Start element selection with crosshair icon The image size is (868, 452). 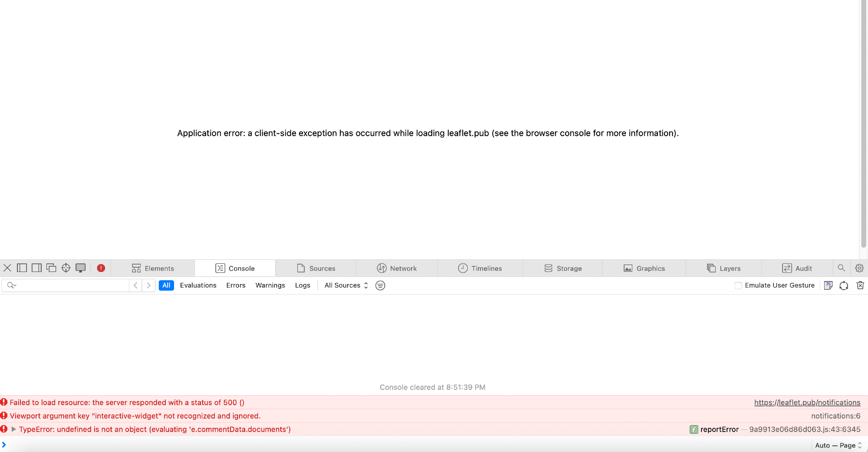(x=66, y=268)
